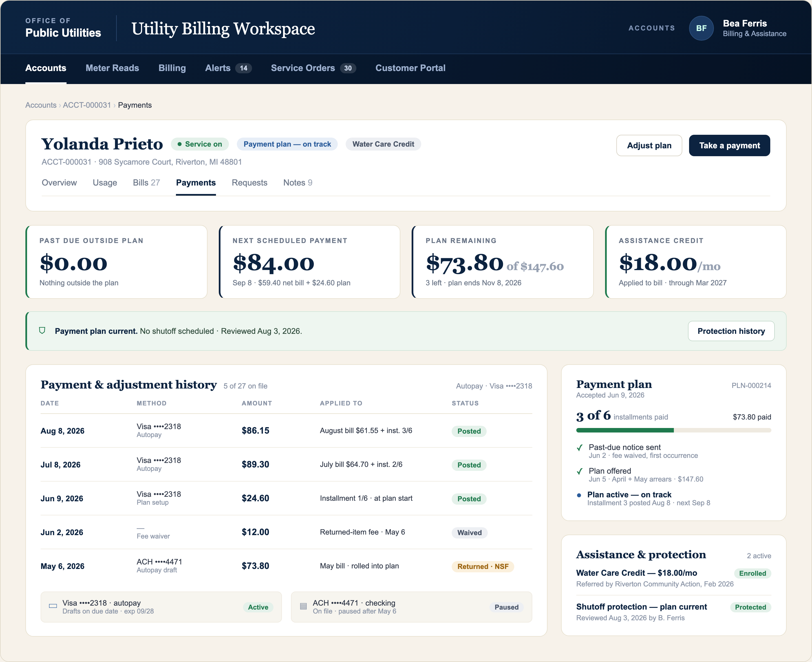This screenshot has width=812, height=662.
Task: Open the Notes 9 tab
Action: [298, 183]
